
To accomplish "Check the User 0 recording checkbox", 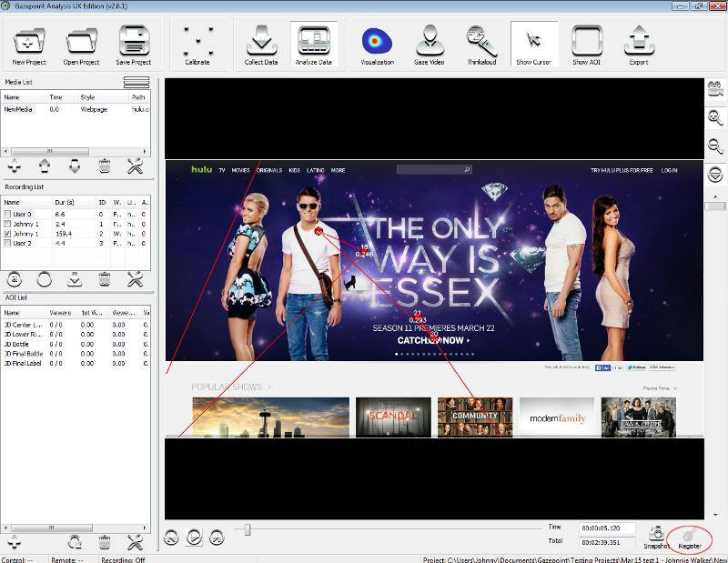I will 7,215.
